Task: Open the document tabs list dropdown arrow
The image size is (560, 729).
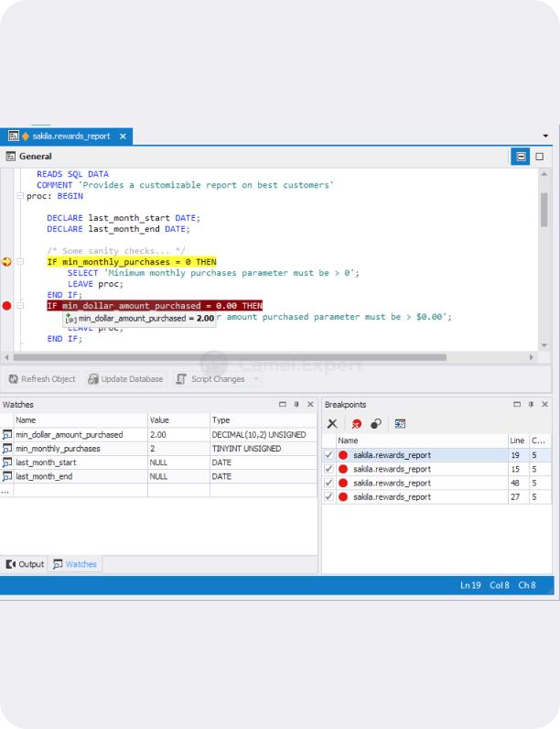Action: (546, 136)
